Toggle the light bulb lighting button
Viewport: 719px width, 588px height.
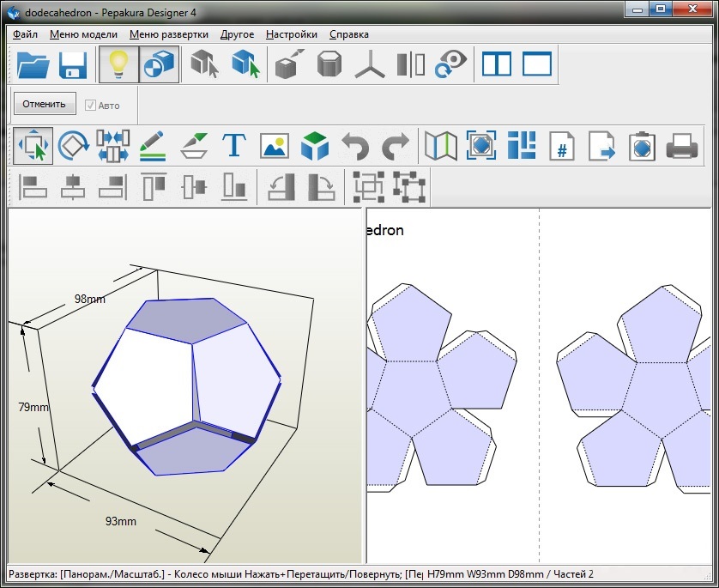[x=118, y=64]
